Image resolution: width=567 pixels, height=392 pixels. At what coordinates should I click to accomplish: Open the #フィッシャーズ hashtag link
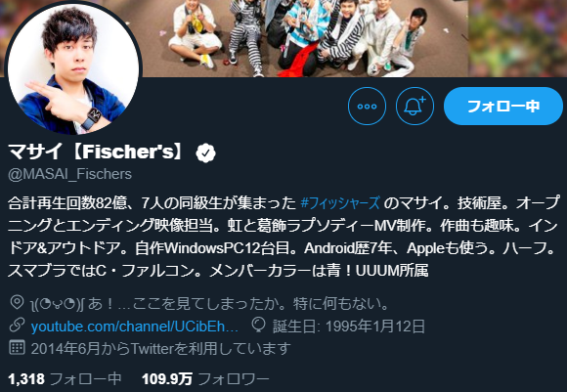340,203
